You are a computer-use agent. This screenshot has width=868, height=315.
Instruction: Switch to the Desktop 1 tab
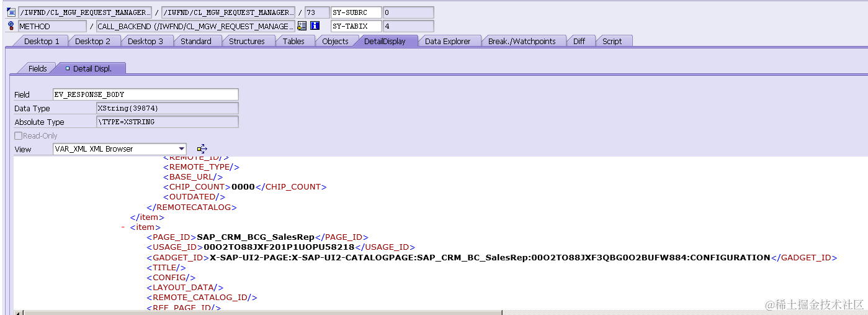click(42, 41)
